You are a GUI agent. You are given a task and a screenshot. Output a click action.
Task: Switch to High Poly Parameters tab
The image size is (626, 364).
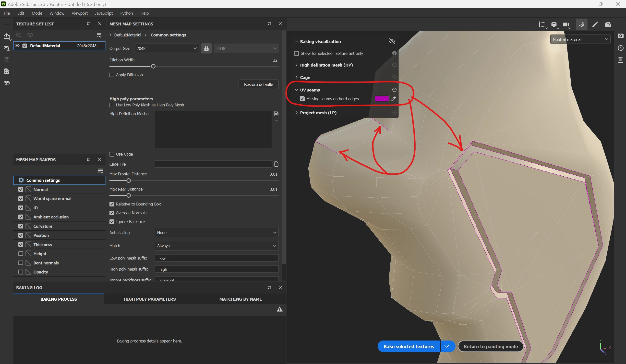pos(150,299)
